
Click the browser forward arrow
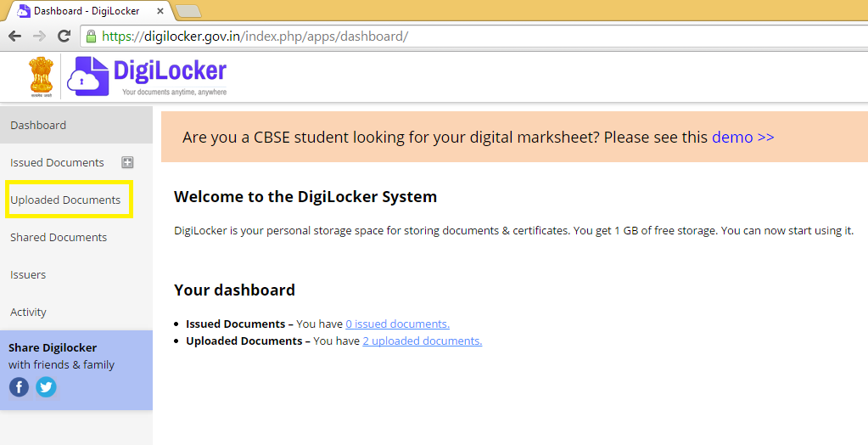click(x=39, y=37)
